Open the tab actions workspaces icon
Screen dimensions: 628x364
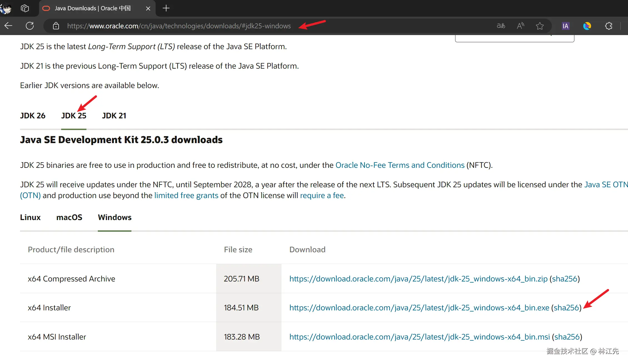25,8
